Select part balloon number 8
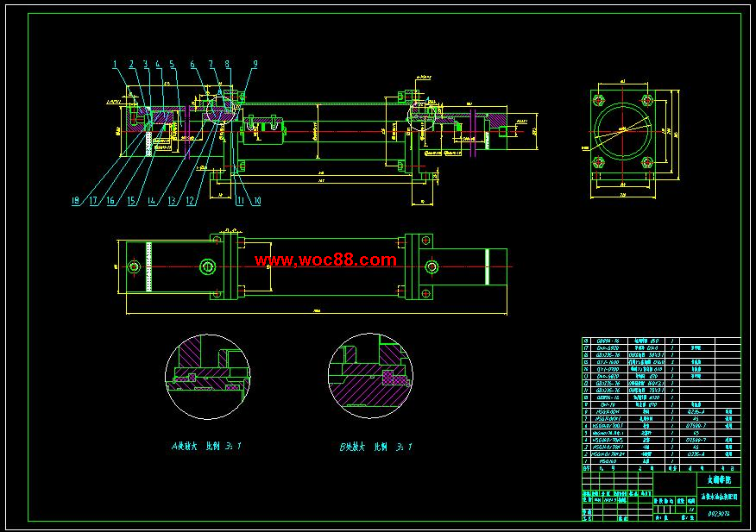The width and height of the screenshot is (756, 532). coord(227,65)
